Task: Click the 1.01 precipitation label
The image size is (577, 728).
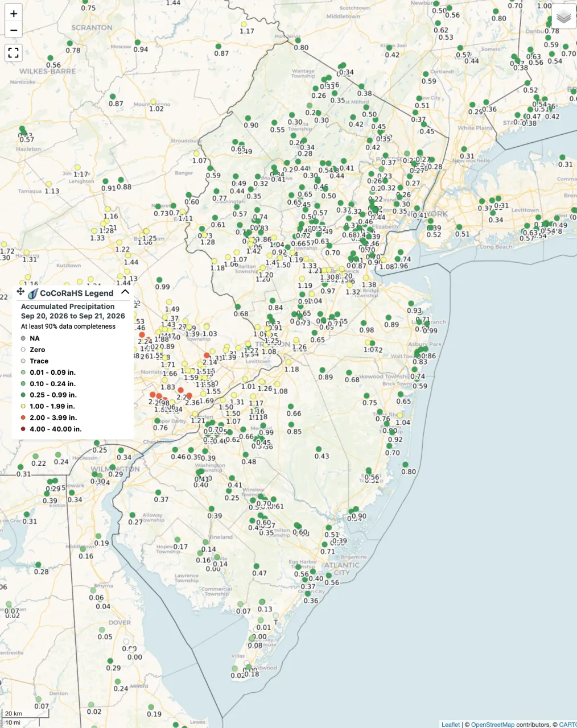Action: [x=249, y=387]
